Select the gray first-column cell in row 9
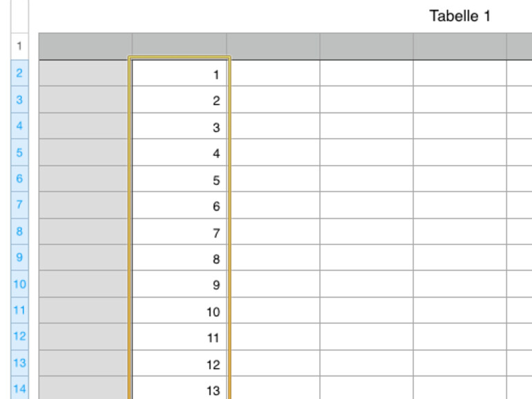The height and width of the screenshot is (399, 532). 85,258
